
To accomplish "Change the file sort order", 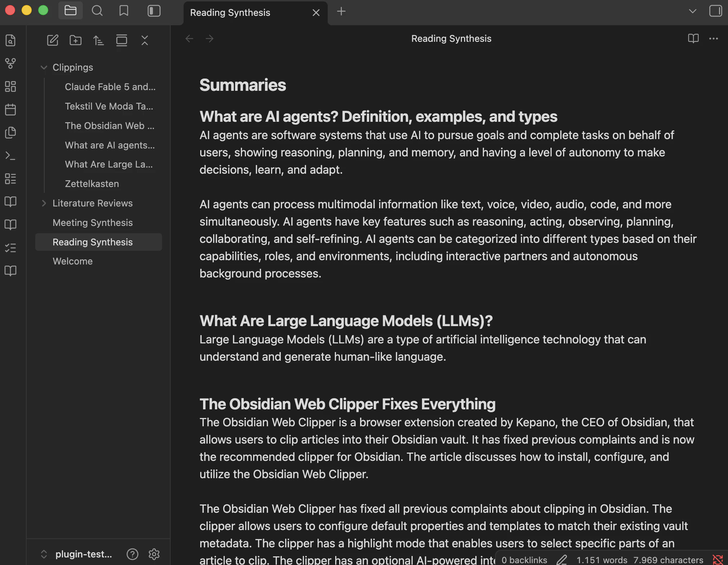I will coord(99,40).
